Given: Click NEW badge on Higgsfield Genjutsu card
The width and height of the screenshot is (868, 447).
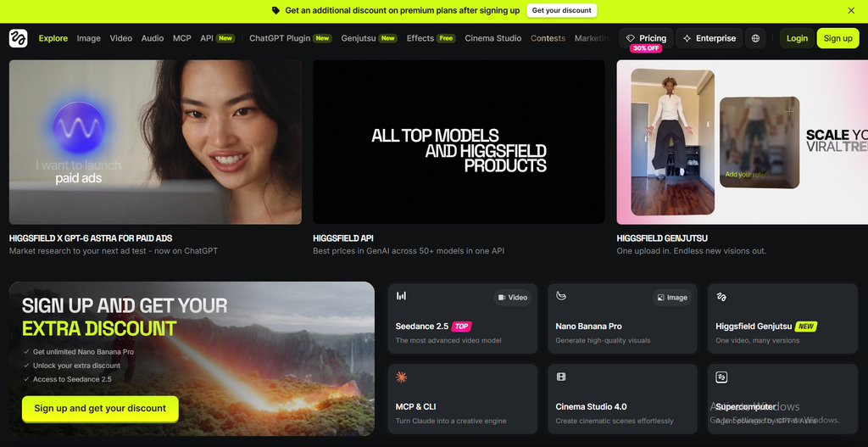Looking at the screenshot, I should (x=806, y=327).
